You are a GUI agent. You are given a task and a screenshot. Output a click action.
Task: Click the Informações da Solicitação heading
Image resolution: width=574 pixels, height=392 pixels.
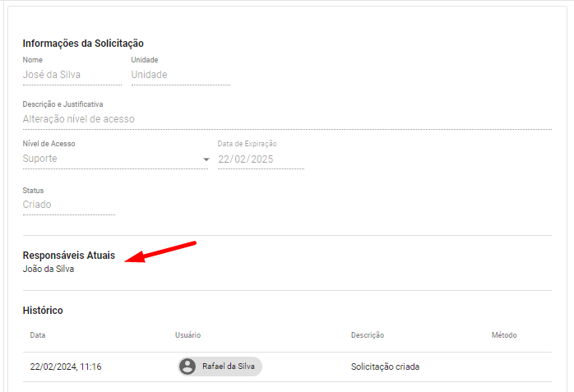[x=83, y=44]
